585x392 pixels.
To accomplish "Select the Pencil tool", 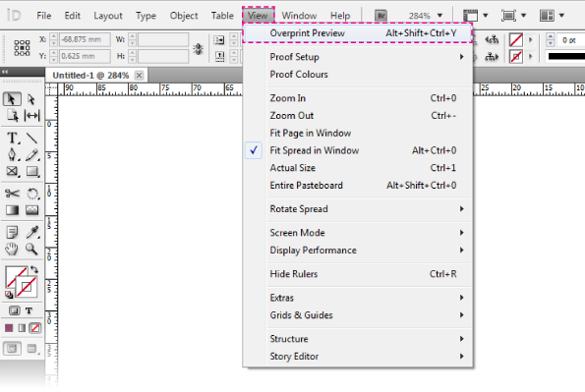I will click(x=32, y=155).
